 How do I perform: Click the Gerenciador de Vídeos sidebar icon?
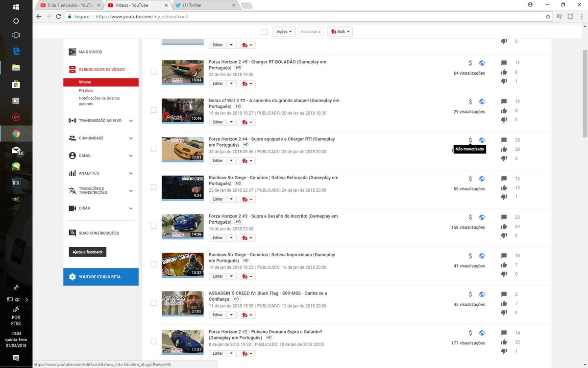(73, 69)
